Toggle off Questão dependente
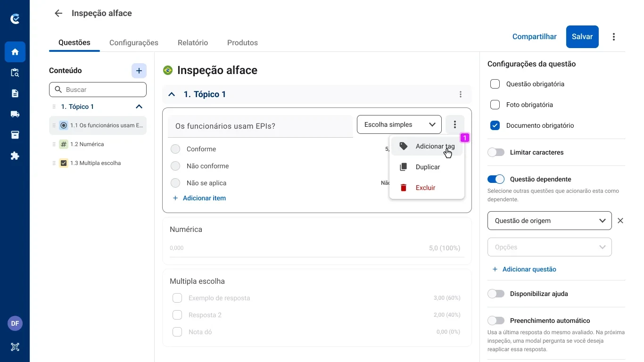644x362 pixels. click(x=495, y=179)
